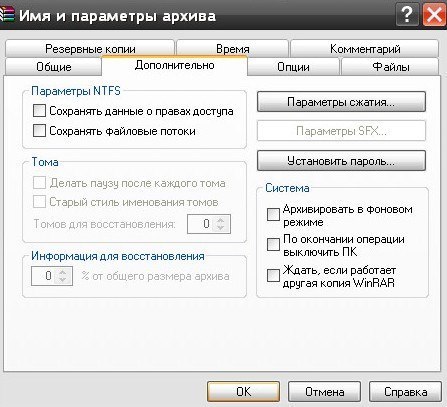Click Установить пароль... button
This screenshot has height=407, width=447.
click(x=341, y=161)
